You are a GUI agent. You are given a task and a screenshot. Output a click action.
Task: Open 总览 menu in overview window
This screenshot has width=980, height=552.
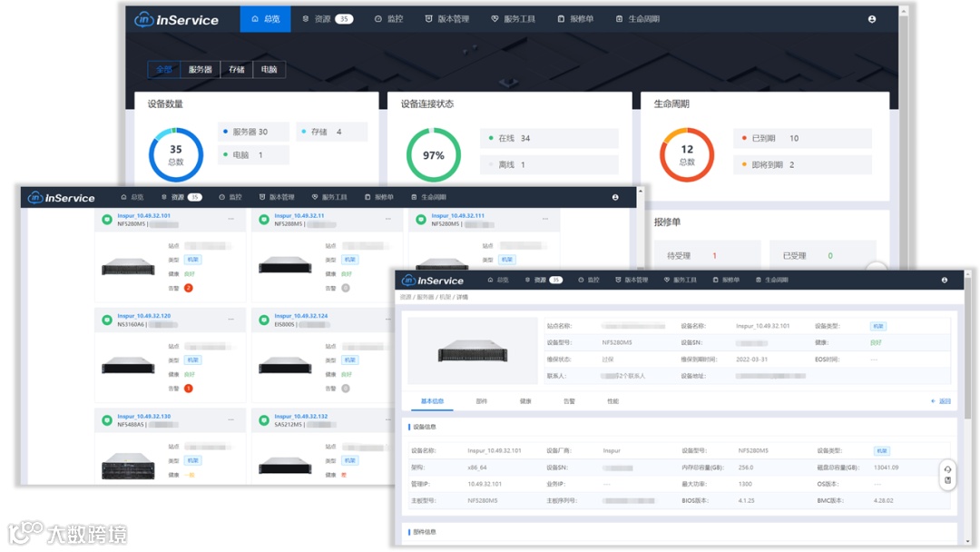pos(265,19)
